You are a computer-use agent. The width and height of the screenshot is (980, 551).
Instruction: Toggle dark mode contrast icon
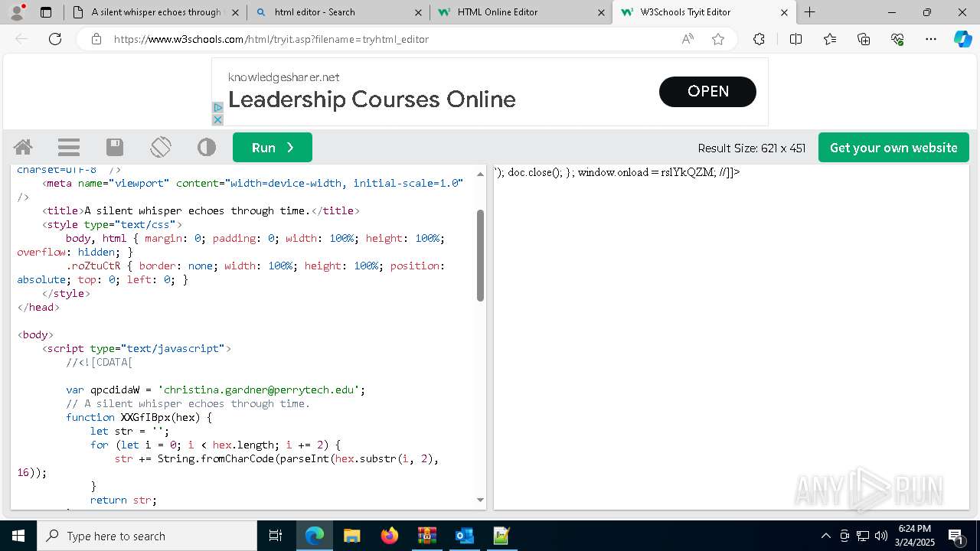click(x=207, y=147)
